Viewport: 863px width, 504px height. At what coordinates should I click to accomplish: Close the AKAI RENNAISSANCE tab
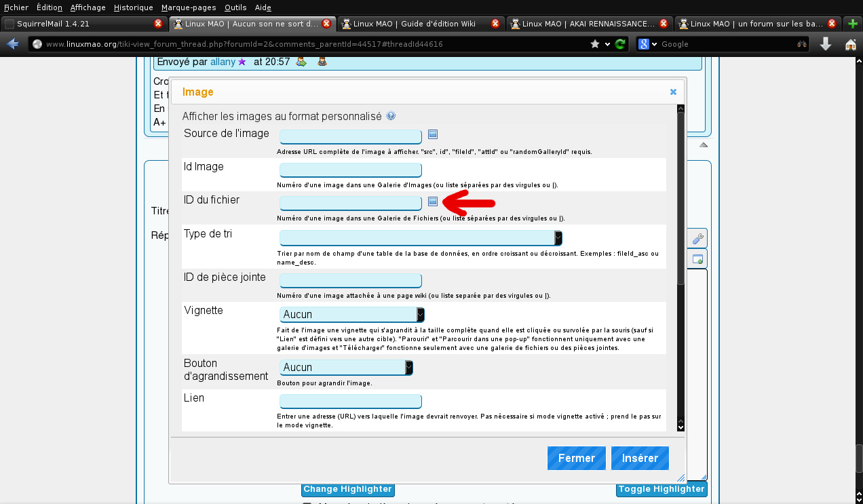[x=663, y=23]
